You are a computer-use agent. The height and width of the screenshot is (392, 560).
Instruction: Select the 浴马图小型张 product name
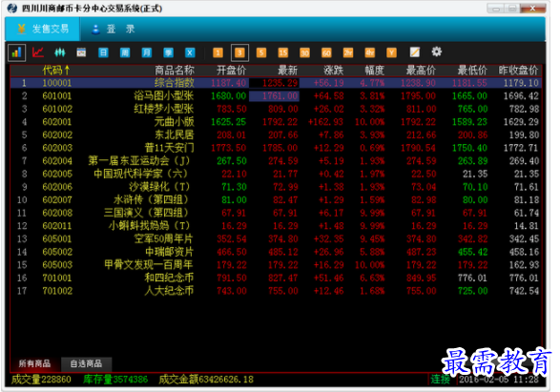(163, 95)
